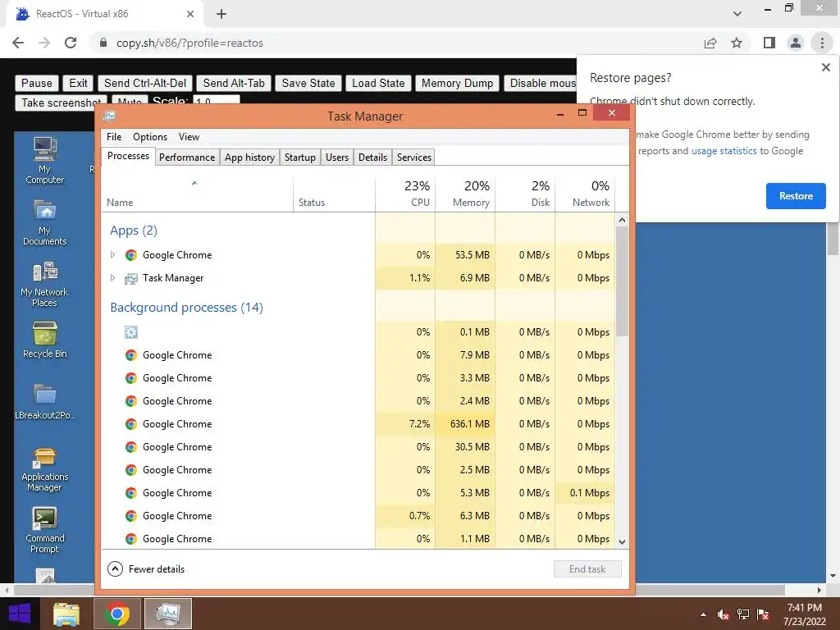The width and height of the screenshot is (840, 630).
Task: Click the Task Manager title bar icon
Action: pyautogui.click(x=109, y=115)
